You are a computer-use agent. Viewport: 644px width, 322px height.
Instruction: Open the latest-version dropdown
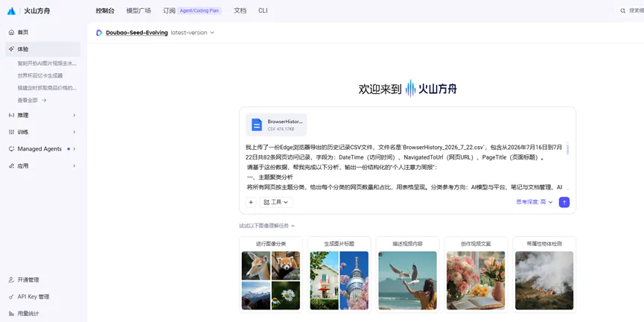tap(193, 33)
